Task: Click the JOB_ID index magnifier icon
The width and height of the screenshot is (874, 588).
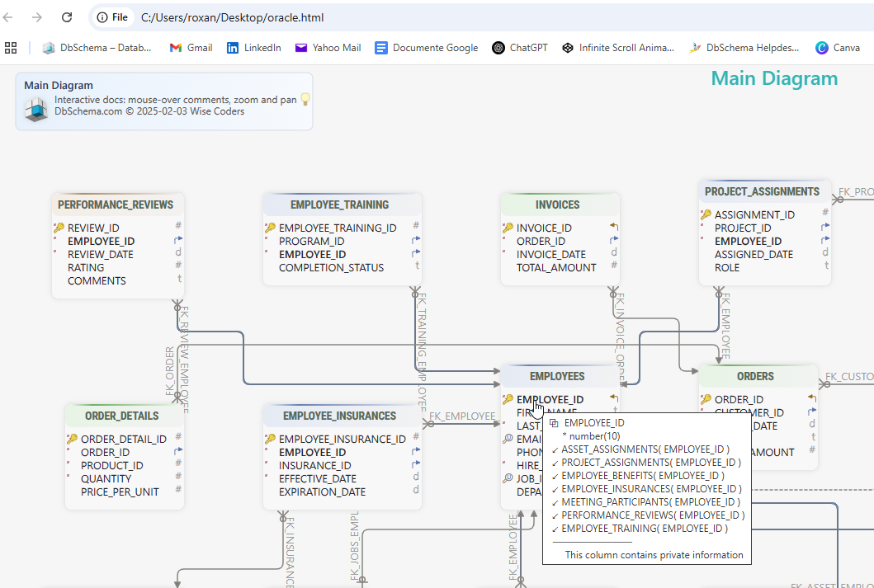Action: tap(508, 478)
